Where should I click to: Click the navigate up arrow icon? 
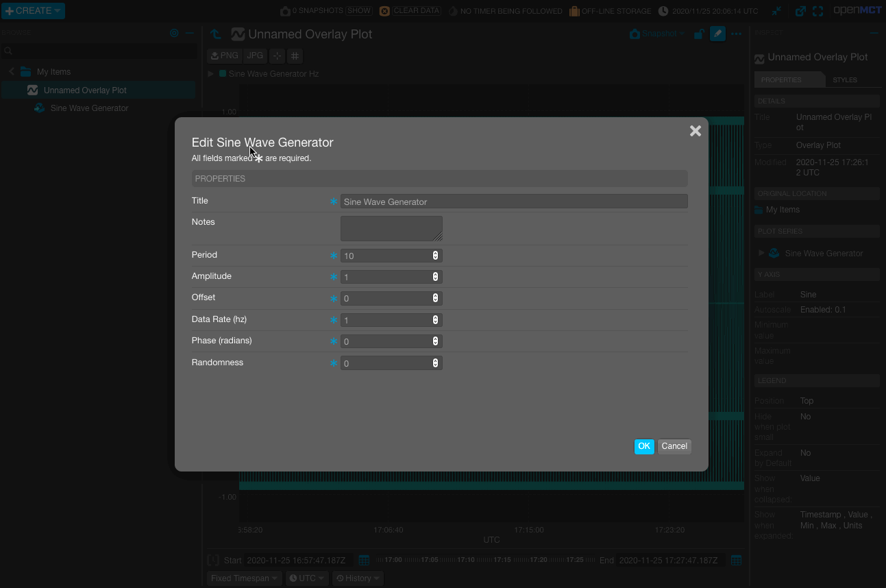[216, 34]
